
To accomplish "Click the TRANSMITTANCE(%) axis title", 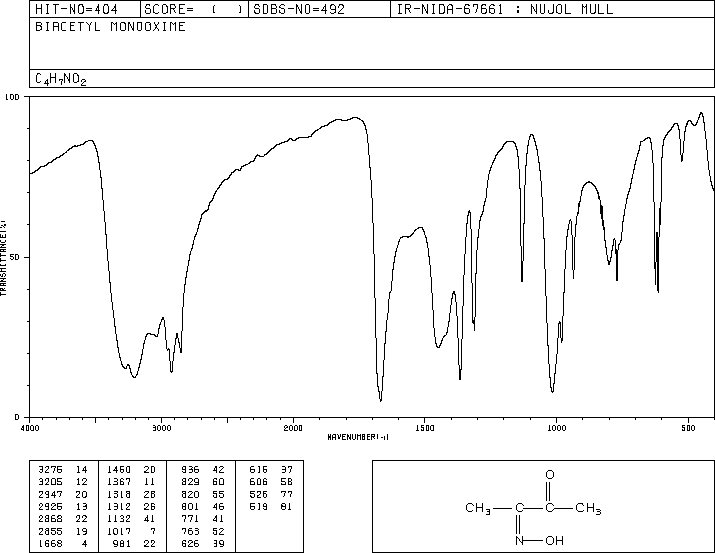I will point(3,258).
